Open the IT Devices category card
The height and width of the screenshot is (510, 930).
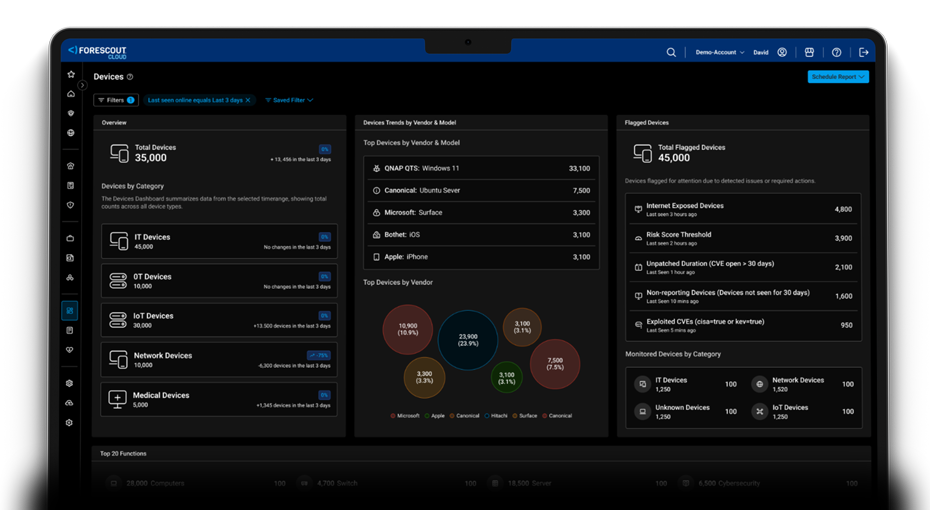pyautogui.click(x=219, y=241)
